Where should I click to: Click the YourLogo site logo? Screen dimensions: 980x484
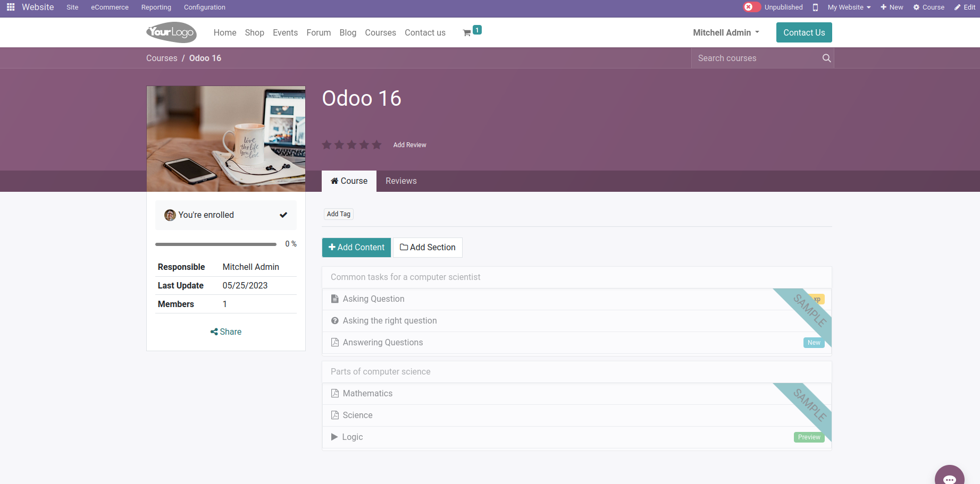pos(171,32)
